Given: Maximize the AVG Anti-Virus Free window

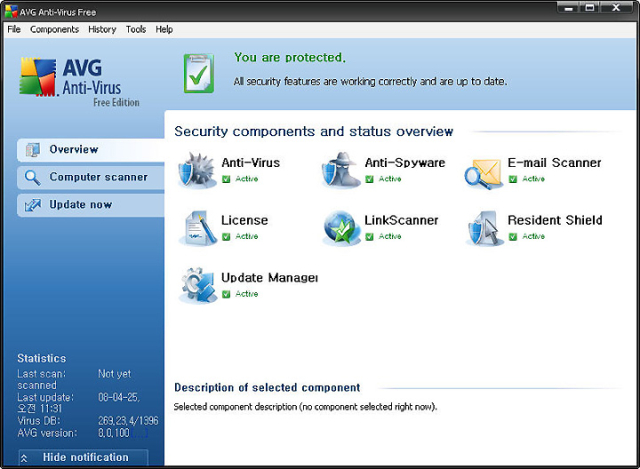Looking at the screenshot, I should click(590, 8).
